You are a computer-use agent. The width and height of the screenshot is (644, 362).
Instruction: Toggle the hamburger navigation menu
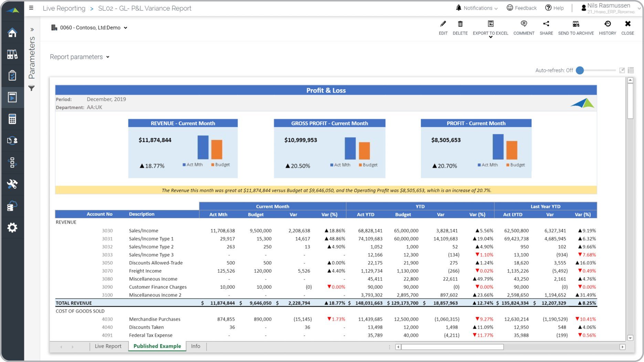tap(31, 8)
